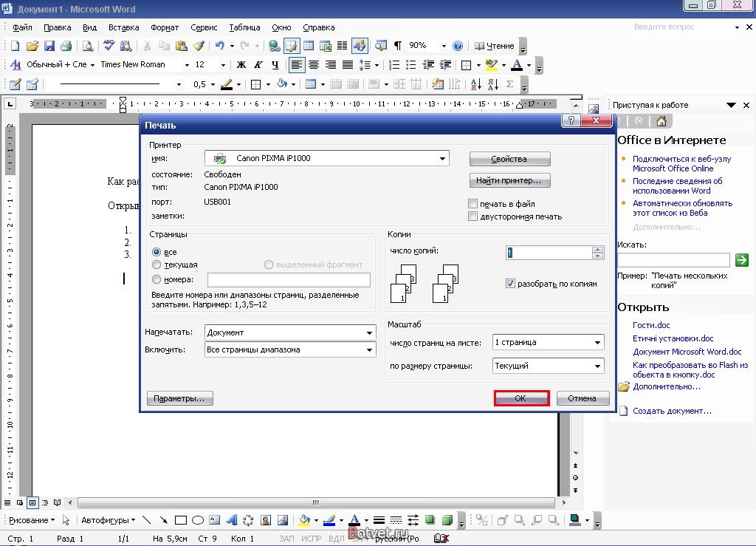Open the printer name dropdown
The width and height of the screenshot is (756, 546).
coord(442,158)
